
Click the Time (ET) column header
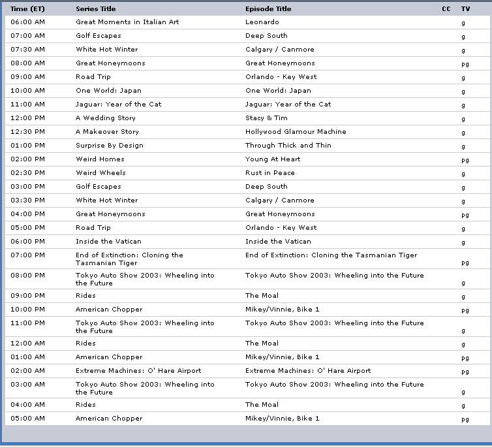[27, 8]
